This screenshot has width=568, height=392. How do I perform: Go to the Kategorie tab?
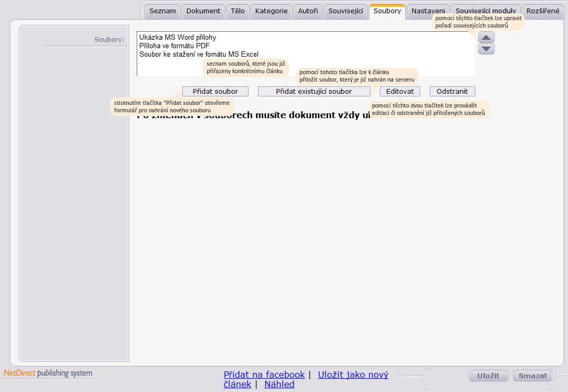271,11
